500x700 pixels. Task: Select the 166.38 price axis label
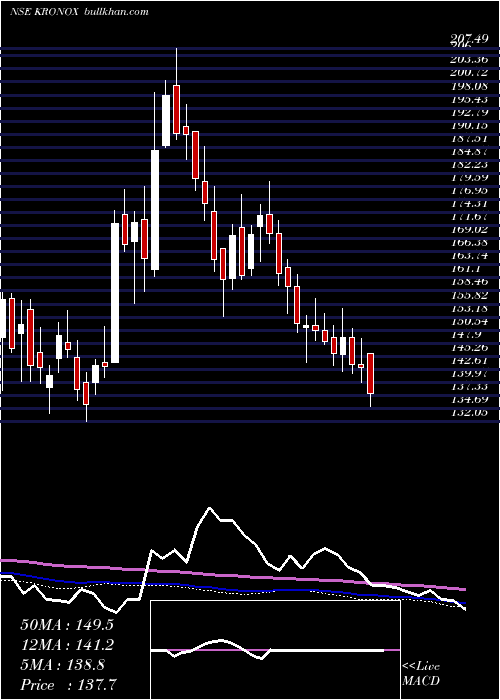tap(469, 242)
